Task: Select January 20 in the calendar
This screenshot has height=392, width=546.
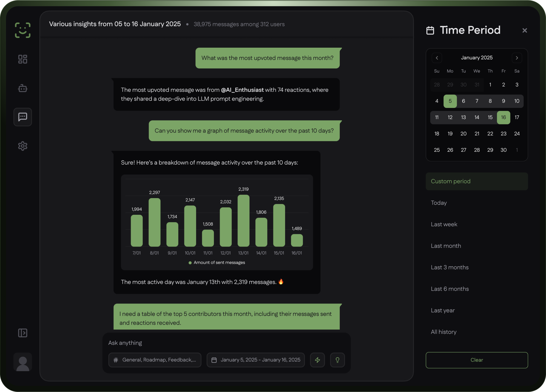Action: point(463,134)
